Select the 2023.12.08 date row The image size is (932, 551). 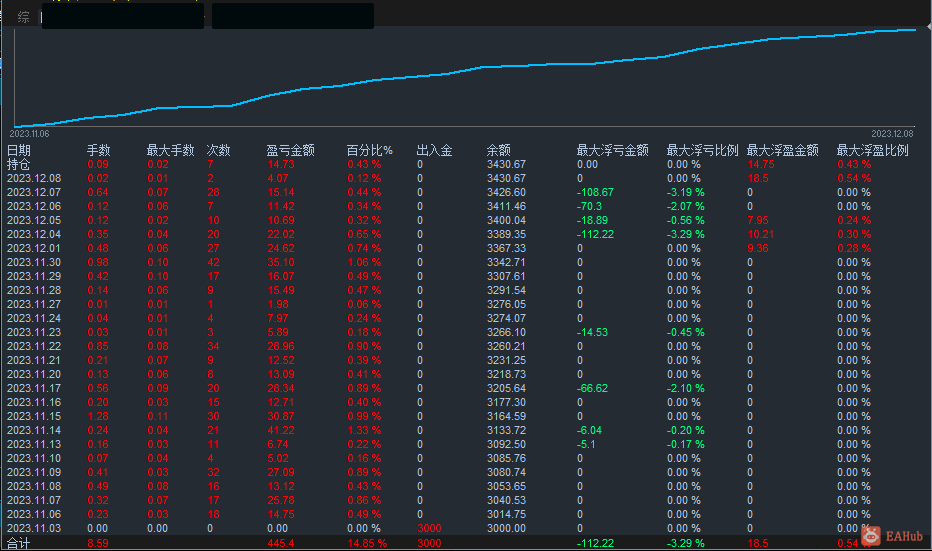point(34,178)
